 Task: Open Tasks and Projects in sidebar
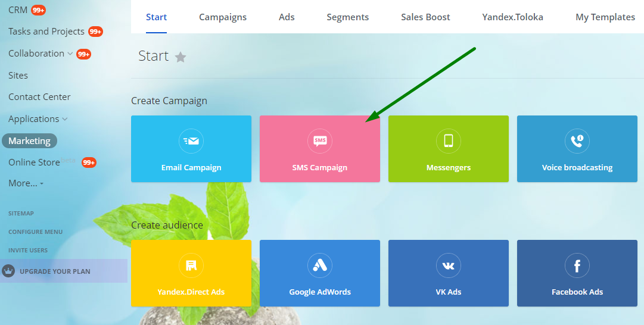tap(46, 32)
